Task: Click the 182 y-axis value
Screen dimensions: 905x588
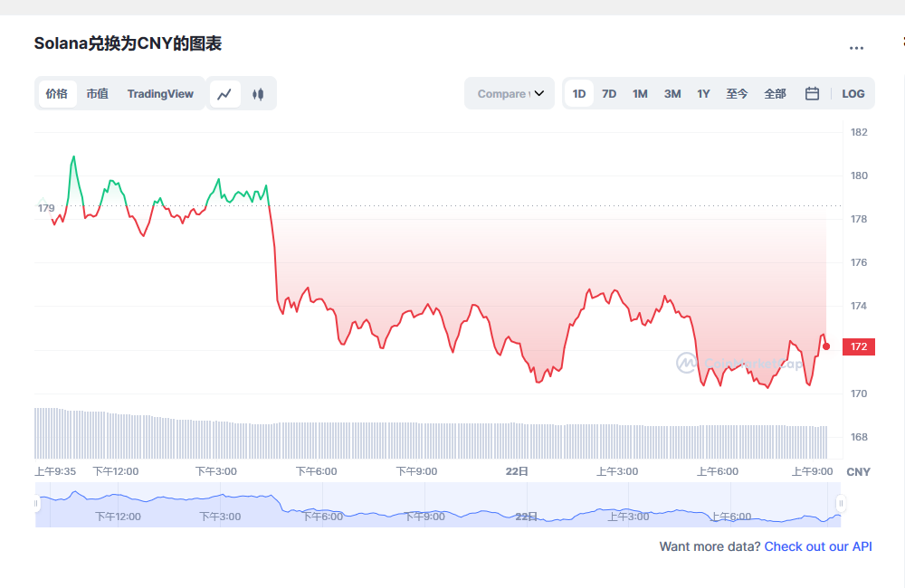Action: click(859, 132)
